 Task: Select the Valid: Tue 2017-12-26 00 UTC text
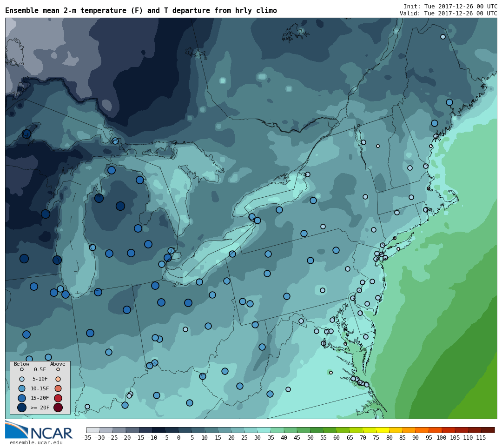coord(448,13)
